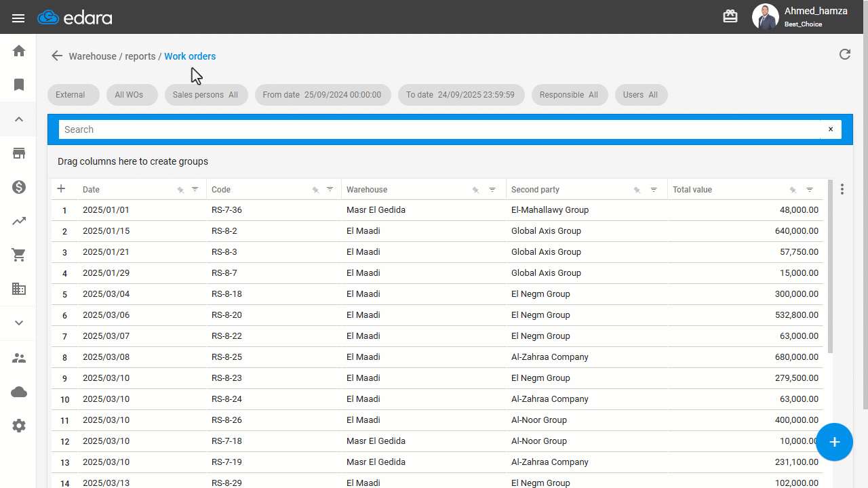Open the To date filter chip
868x488 pixels.
[461, 95]
